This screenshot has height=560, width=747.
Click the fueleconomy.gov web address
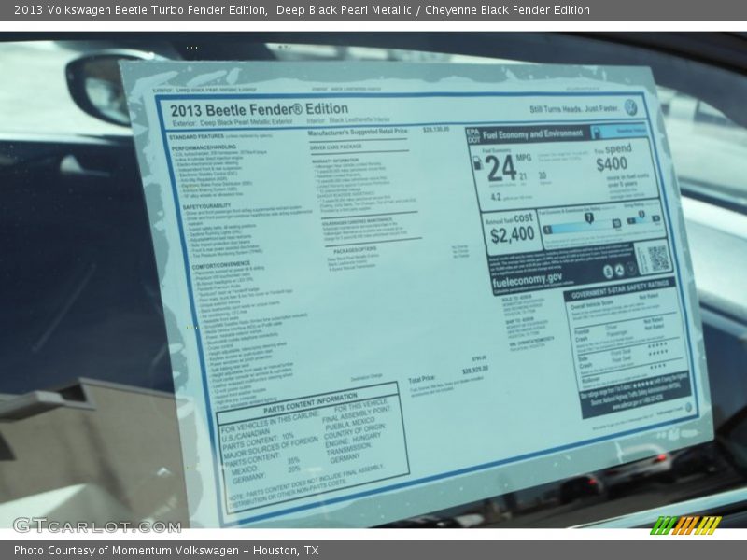pyautogui.click(x=527, y=279)
